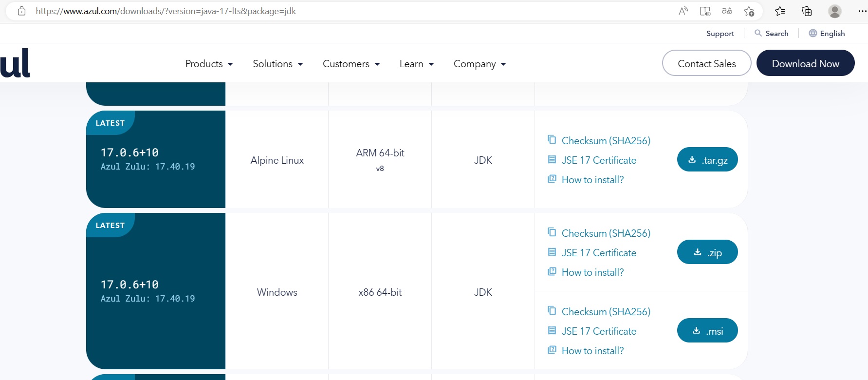The height and width of the screenshot is (380, 868).
Task: Click copy icon beside .zip Checksum
Action: pos(552,232)
